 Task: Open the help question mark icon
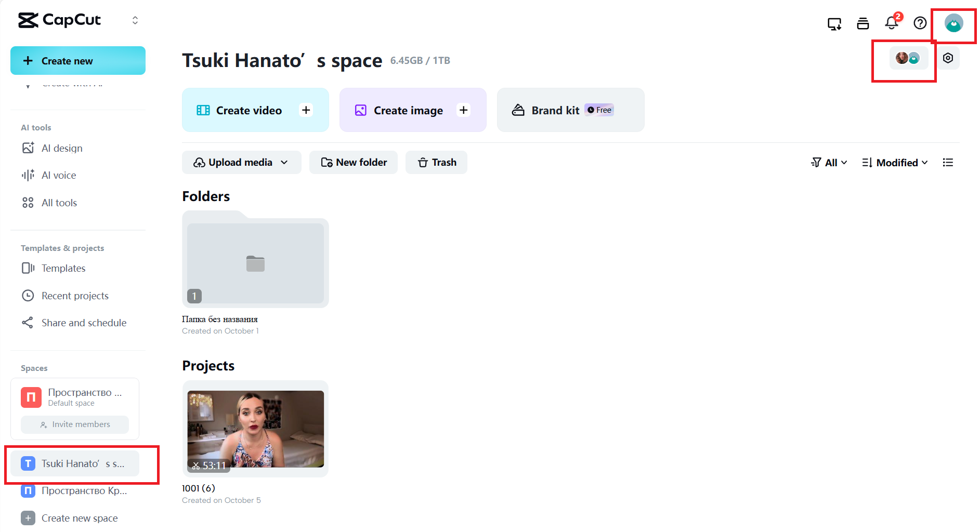[x=920, y=23]
